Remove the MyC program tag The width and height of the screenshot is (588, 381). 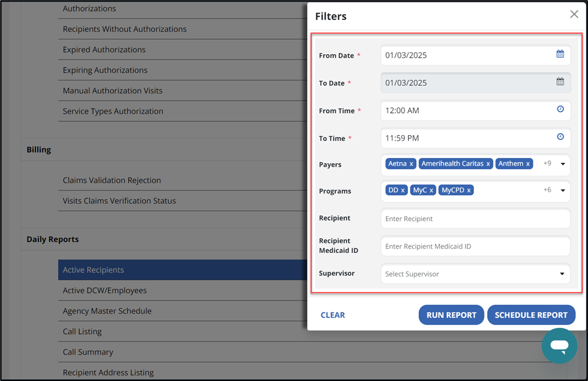[x=431, y=190]
